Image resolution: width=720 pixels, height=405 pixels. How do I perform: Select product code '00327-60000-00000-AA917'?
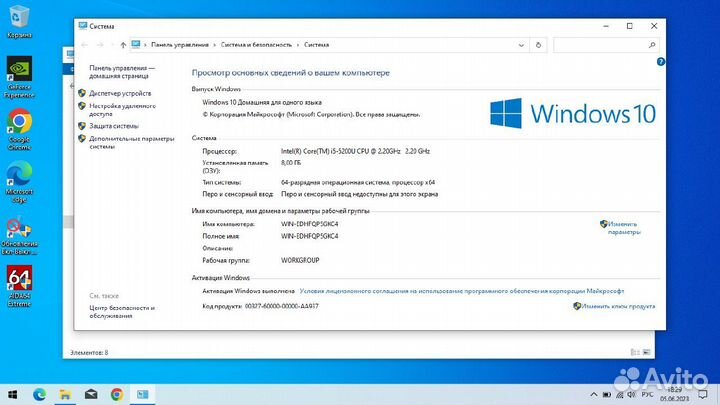click(x=281, y=306)
